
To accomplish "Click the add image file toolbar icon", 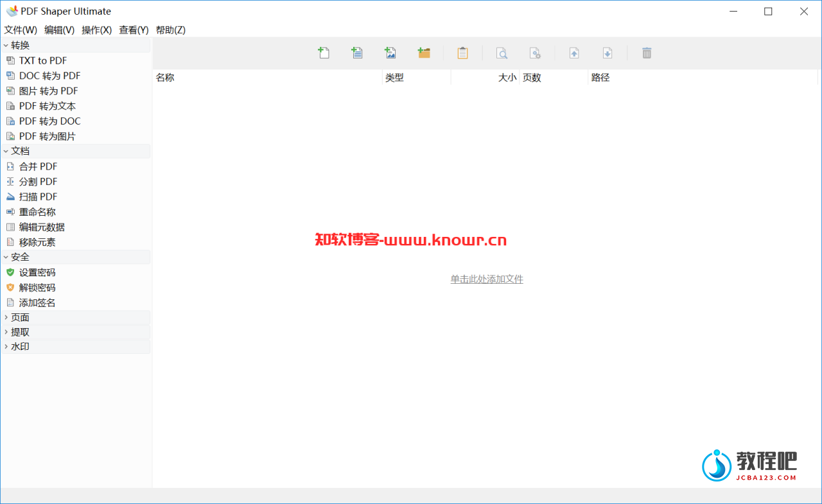I will tap(390, 53).
